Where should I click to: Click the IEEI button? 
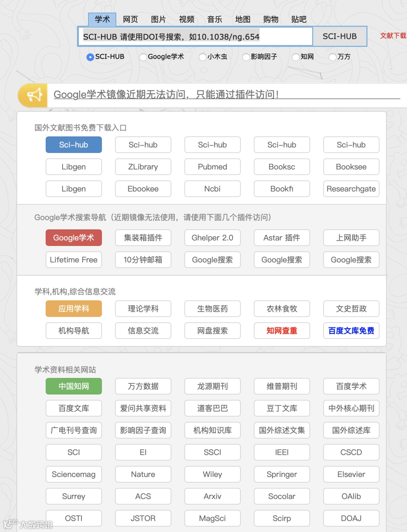pos(282,452)
